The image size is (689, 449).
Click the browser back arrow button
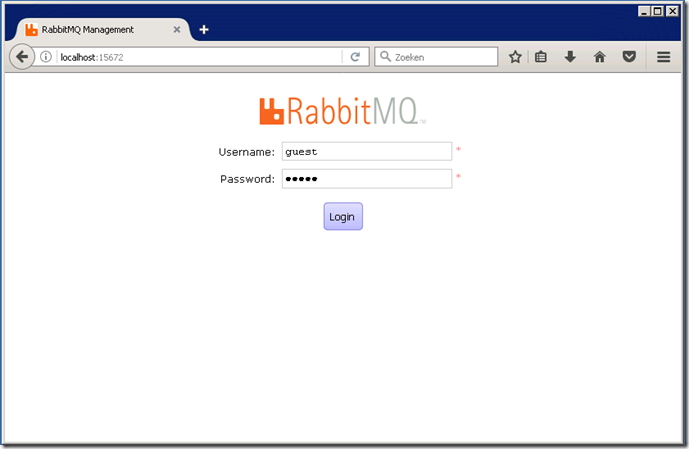pyautogui.click(x=22, y=57)
